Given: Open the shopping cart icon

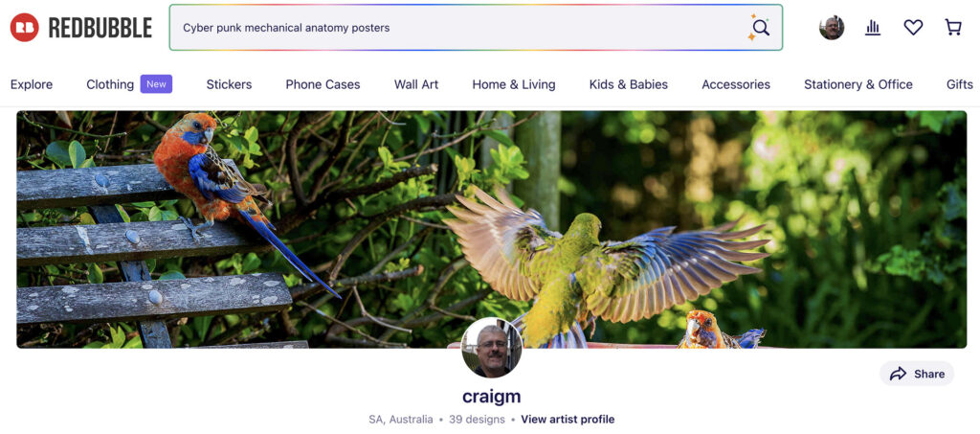Looking at the screenshot, I should click(953, 28).
